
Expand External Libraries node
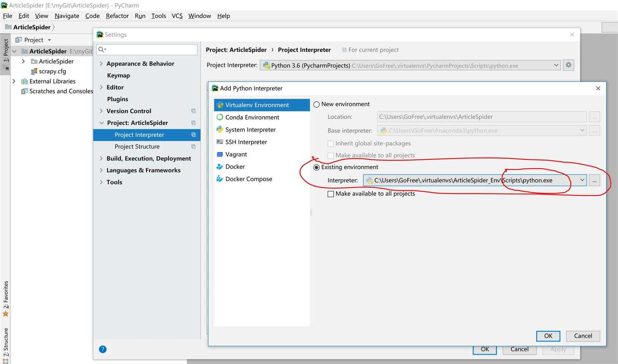[x=14, y=81]
